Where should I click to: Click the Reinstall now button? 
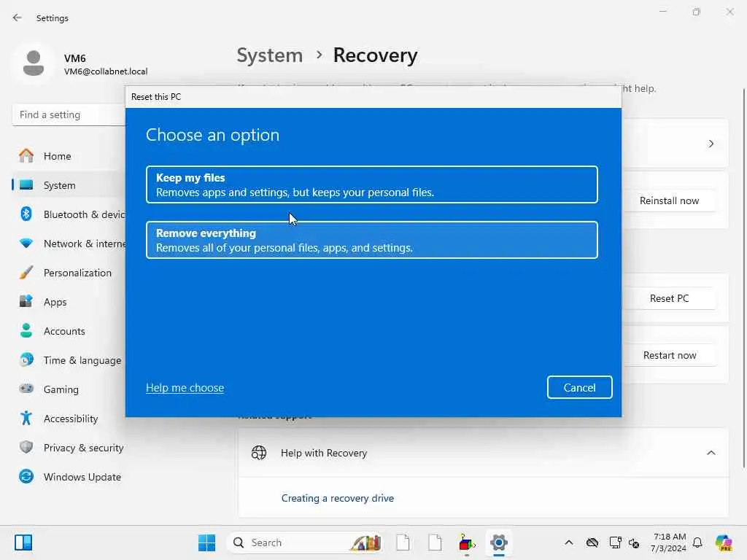coord(669,201)
